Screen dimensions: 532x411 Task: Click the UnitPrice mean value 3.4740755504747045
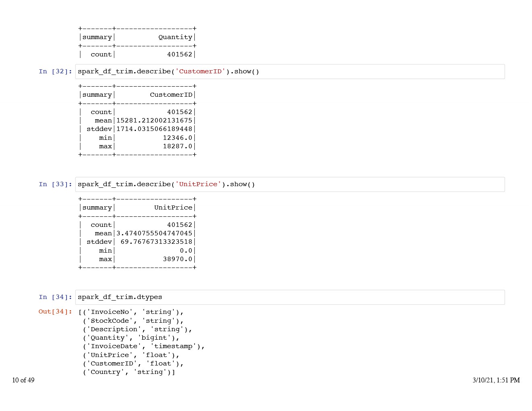tap(154, 233)
